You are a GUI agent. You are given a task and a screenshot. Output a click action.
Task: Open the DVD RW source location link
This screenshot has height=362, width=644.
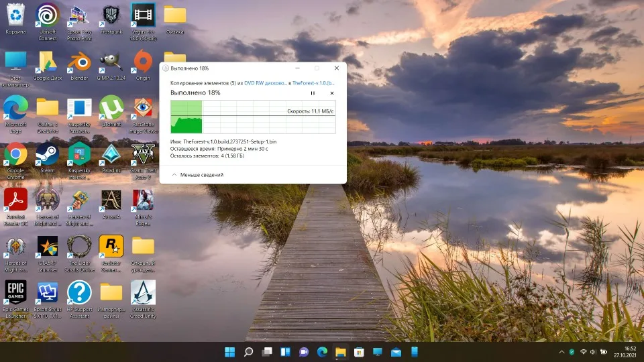click(x=266, y=83)
